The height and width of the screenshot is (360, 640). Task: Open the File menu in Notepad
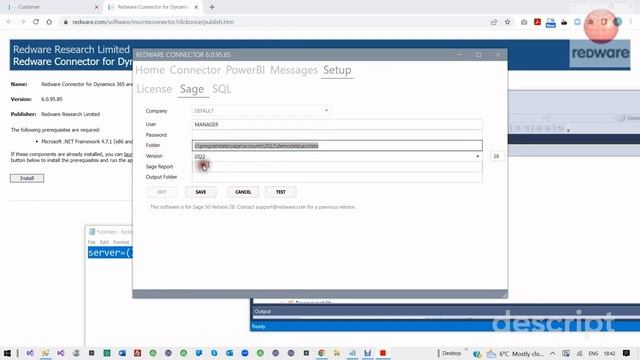pos(91,242)
